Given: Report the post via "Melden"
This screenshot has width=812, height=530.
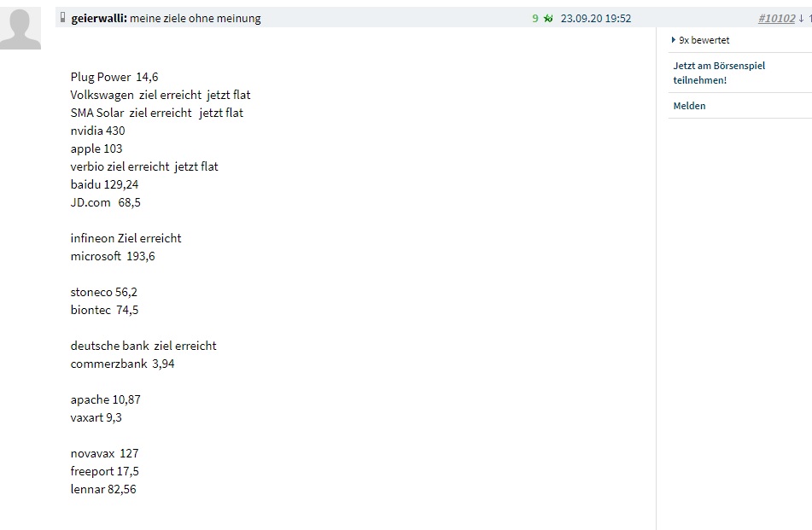Looking at the screenshot, I should pyautogui.click(x=689, y=106).
